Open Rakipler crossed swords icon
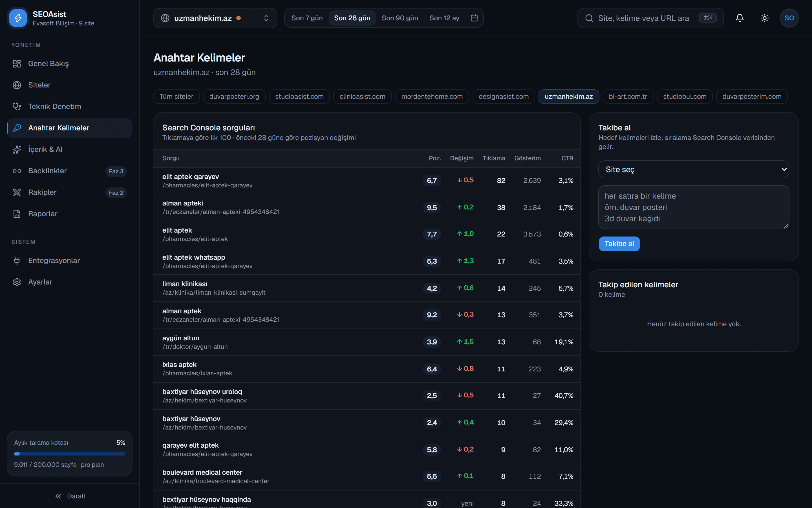The height and width of the screenshot is (508, 812). [17, 192]
